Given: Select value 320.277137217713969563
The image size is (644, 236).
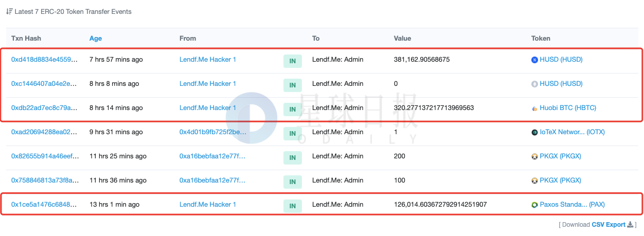Looking at the screenshot, I should coord(434,108).
